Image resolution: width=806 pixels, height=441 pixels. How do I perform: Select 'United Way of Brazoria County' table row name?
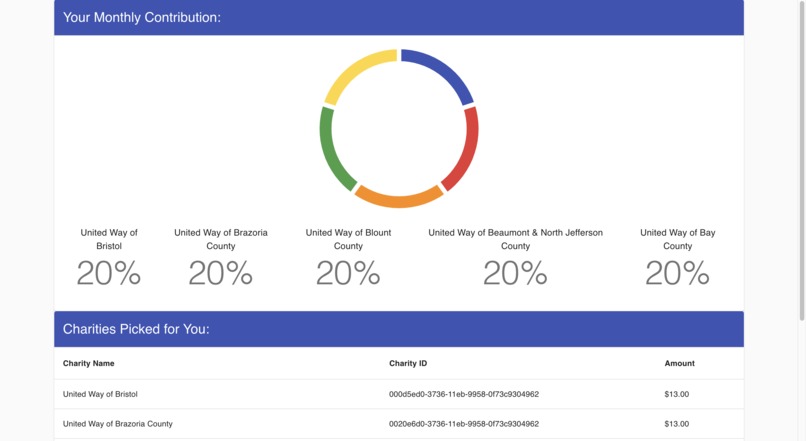pyautogui.click(x=118, y=424)
